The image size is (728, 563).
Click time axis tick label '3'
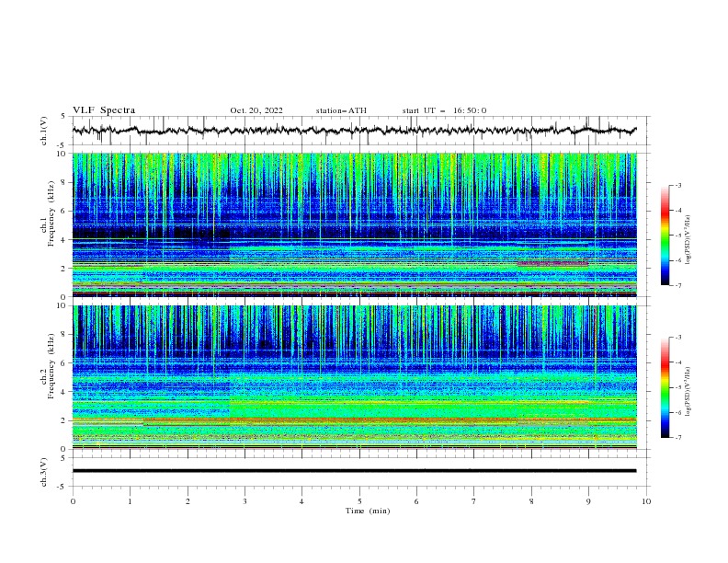245,501
